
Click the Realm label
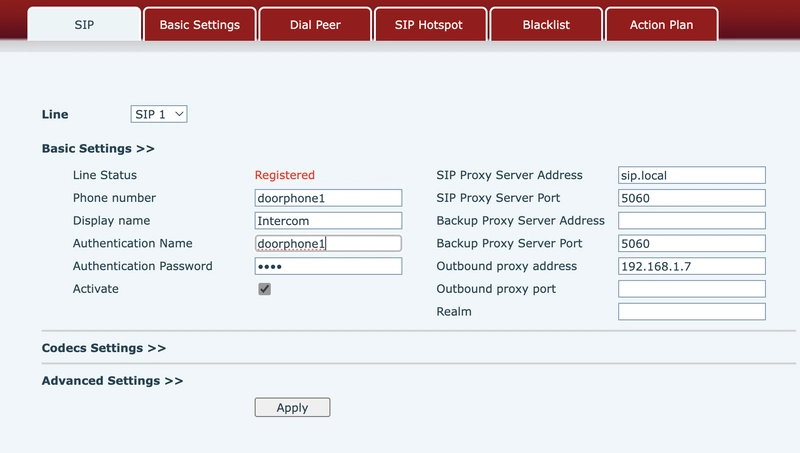(454, 312)
